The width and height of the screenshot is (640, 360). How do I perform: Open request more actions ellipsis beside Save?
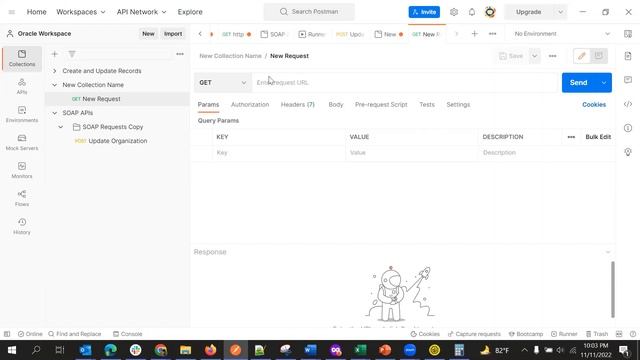pyautogui.click(x=552, y=56)
